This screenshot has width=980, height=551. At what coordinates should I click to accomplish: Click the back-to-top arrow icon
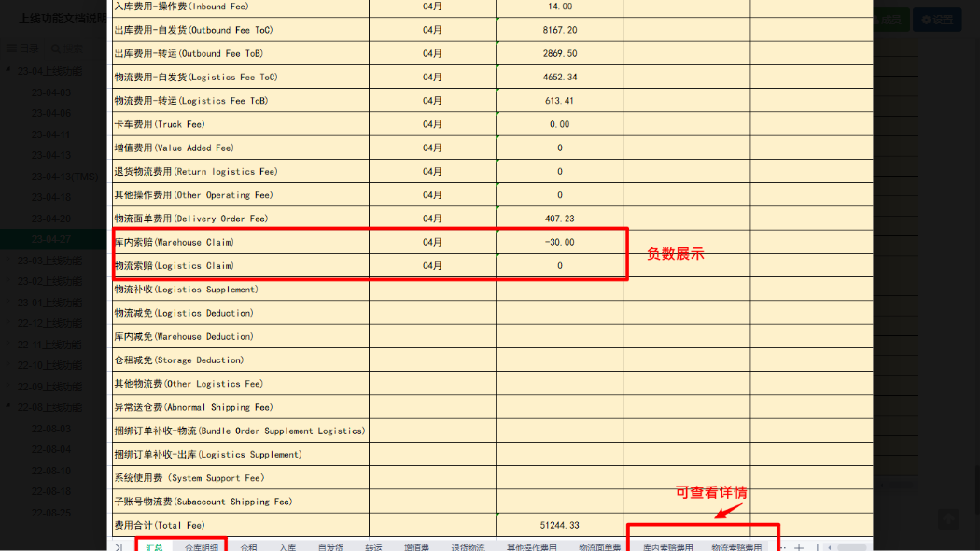(948, 518)
